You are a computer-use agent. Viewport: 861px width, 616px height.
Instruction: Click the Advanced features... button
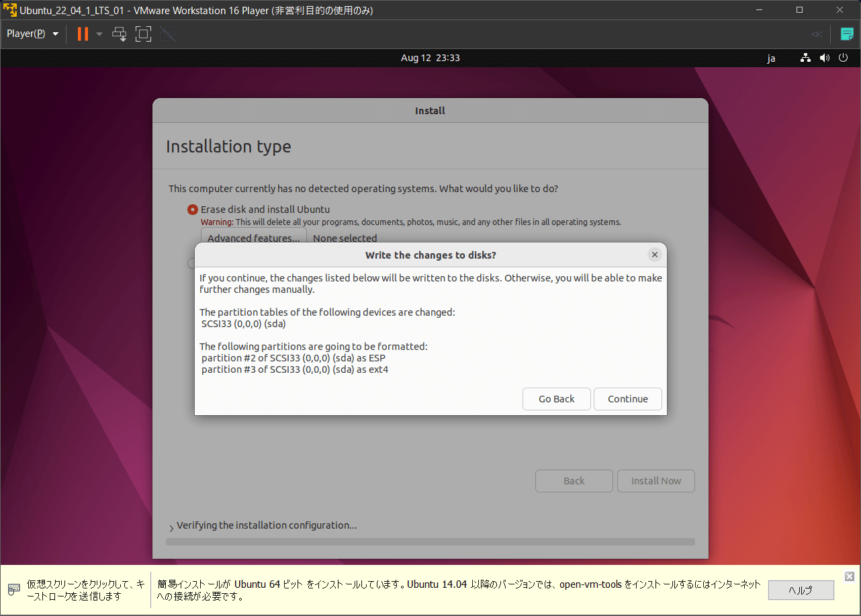click(254, 238)
